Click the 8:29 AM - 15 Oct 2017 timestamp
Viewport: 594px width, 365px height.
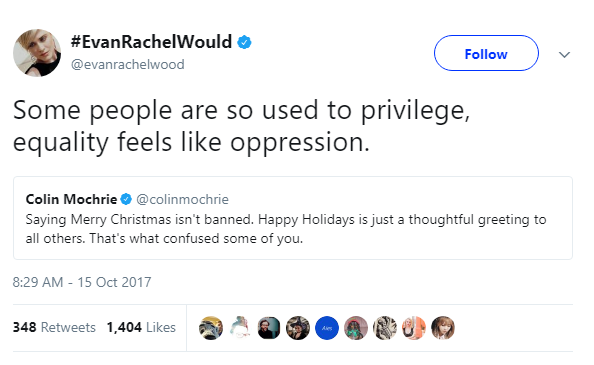(x=82, y=282)
